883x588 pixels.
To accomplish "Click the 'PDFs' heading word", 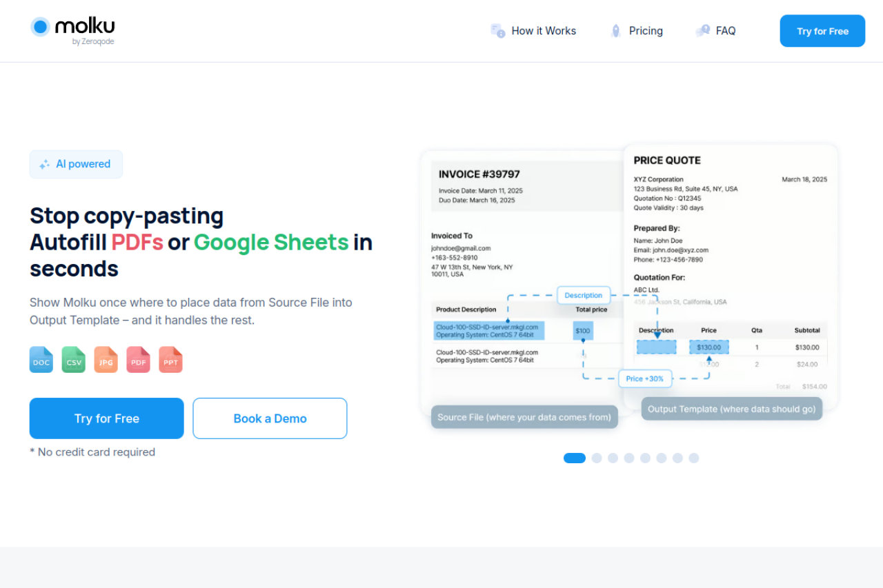I will (137, 242).
